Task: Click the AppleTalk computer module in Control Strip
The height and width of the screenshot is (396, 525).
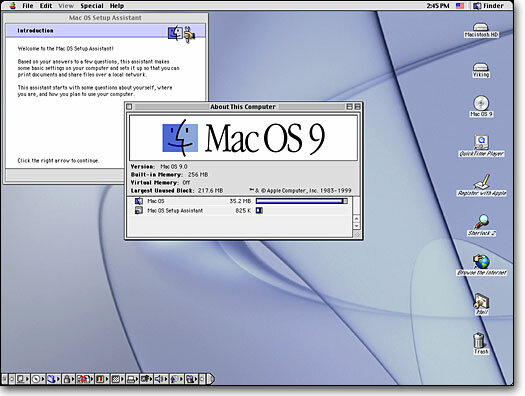Action: pos(23,379)
